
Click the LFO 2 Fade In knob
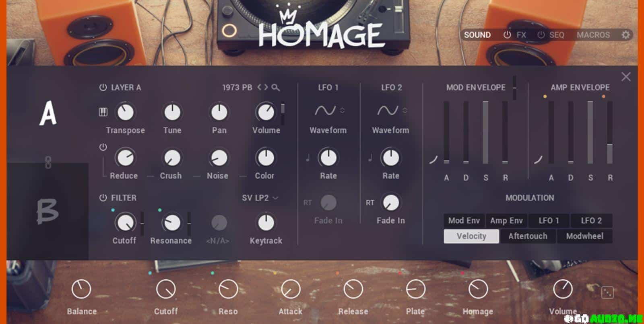coord(390,203)
